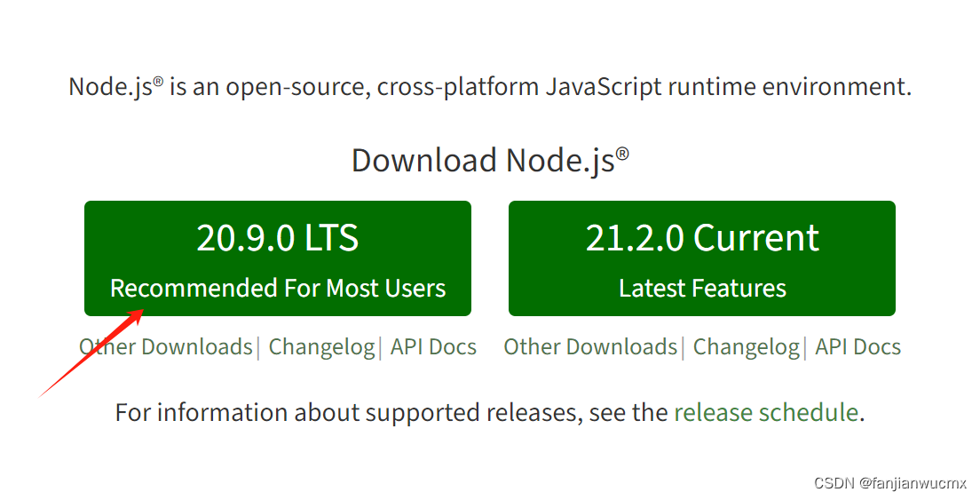Click the CSDN @fanjianwucmx watermark
Screen dimensions: 980x500
[890, 482]
